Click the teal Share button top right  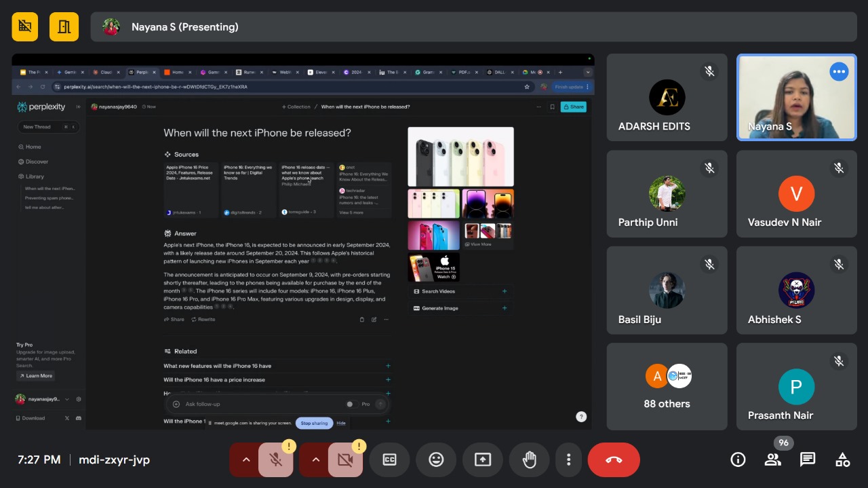tap(573, 107)
